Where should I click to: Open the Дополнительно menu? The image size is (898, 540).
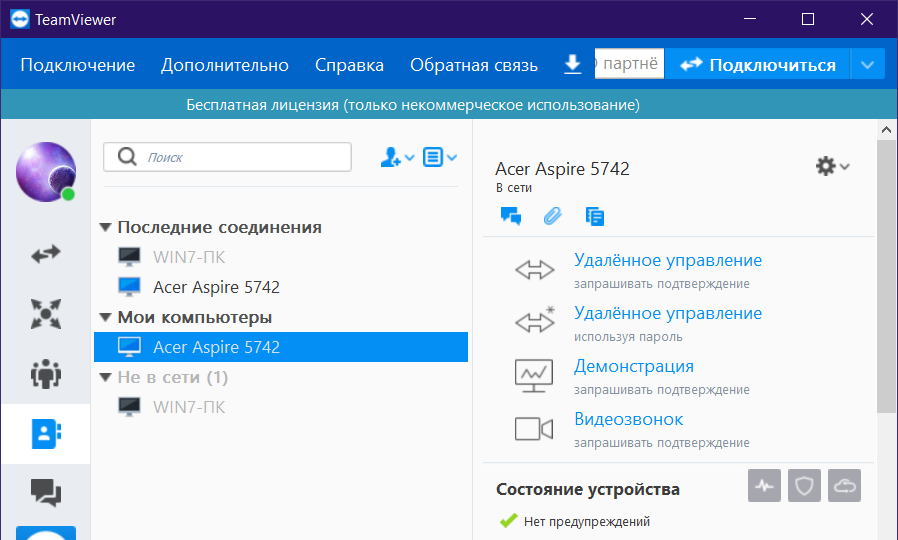[225, 65]
